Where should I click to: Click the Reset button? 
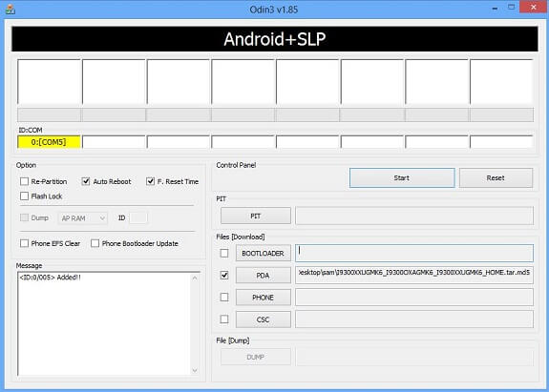(x=496, y=178)
